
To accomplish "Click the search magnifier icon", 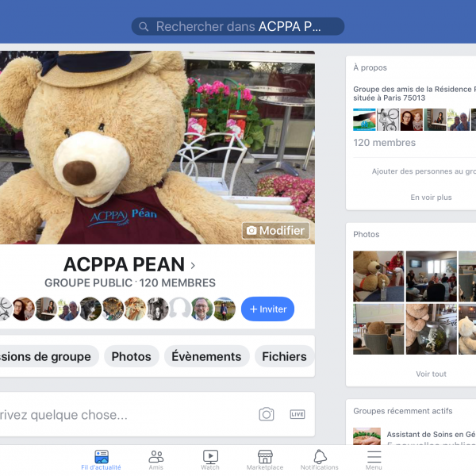I will coord(144,27).
